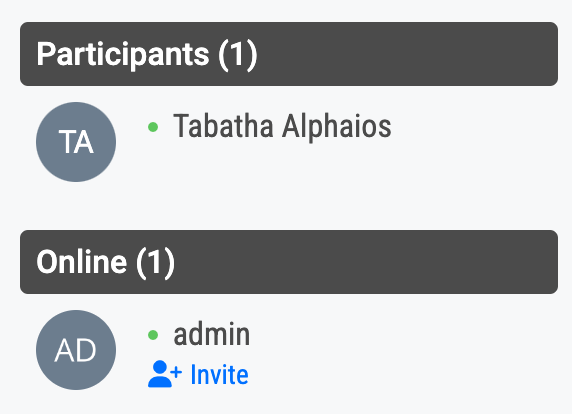Open Tabatha Alphaios participant name
This screenshot has width=572, height=414.
[282, 126]
